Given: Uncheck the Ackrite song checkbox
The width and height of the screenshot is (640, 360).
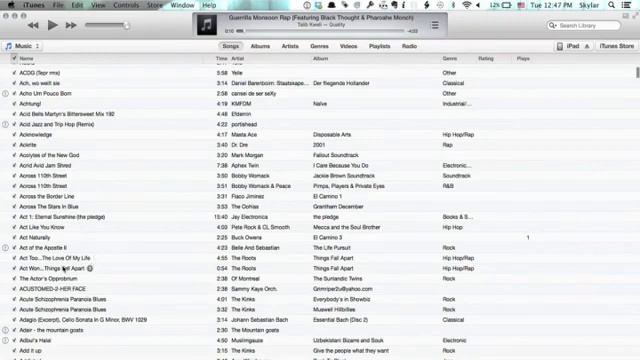Looking at the screenshot, I should 14,145.
